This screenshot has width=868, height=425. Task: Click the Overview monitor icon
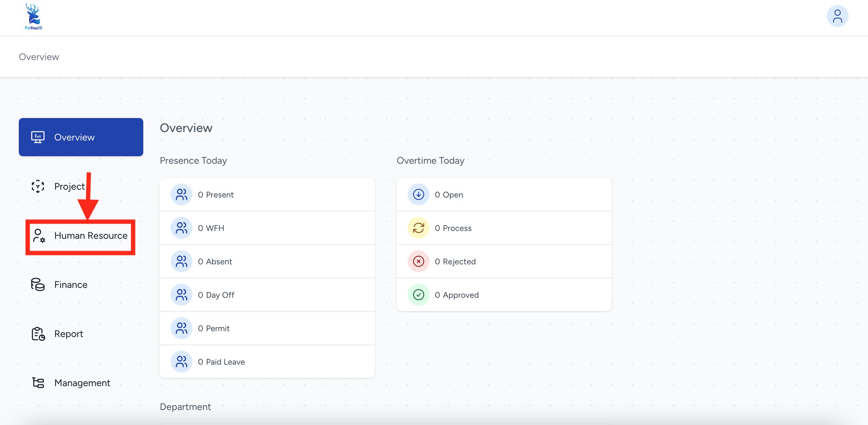[x=38, y=137]
